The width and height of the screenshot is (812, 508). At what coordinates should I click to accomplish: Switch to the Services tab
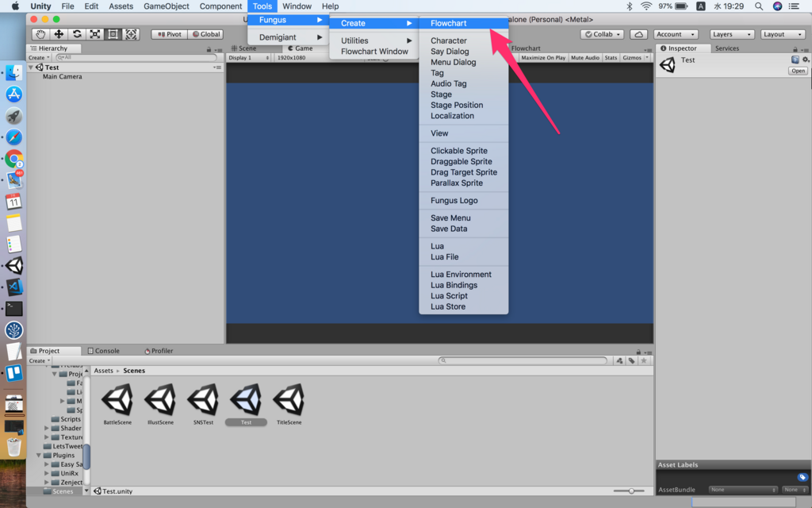pyautogui.click(x=727, y=48)
